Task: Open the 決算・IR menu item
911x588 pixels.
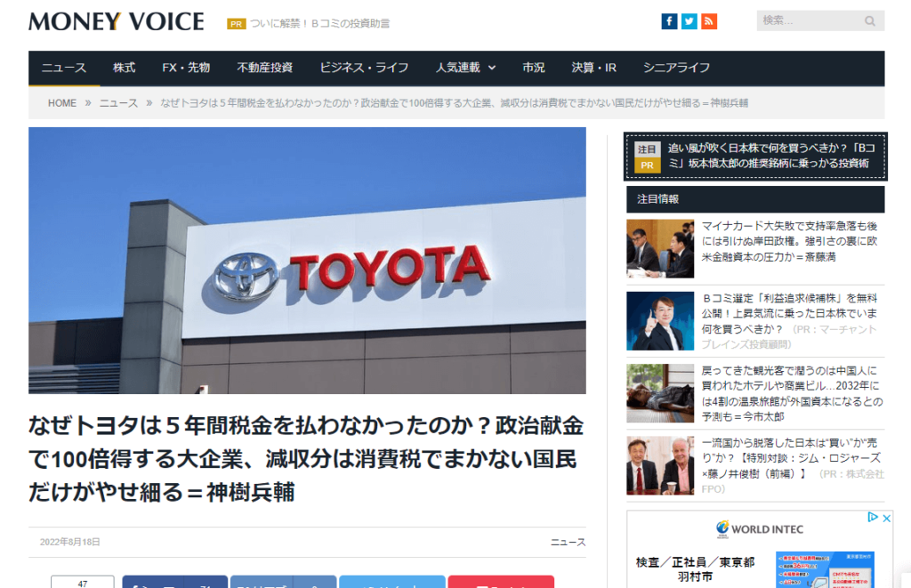Action: 594,68
